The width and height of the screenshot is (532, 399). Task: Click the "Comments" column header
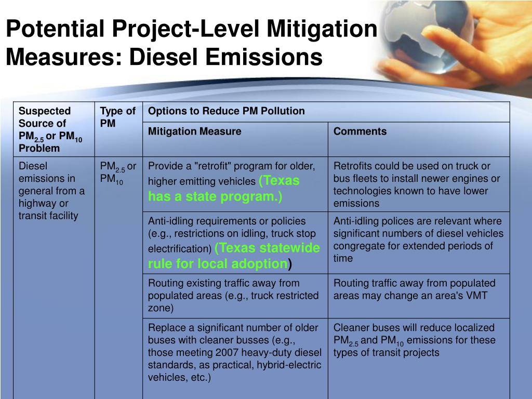click(x=419, y=139)
